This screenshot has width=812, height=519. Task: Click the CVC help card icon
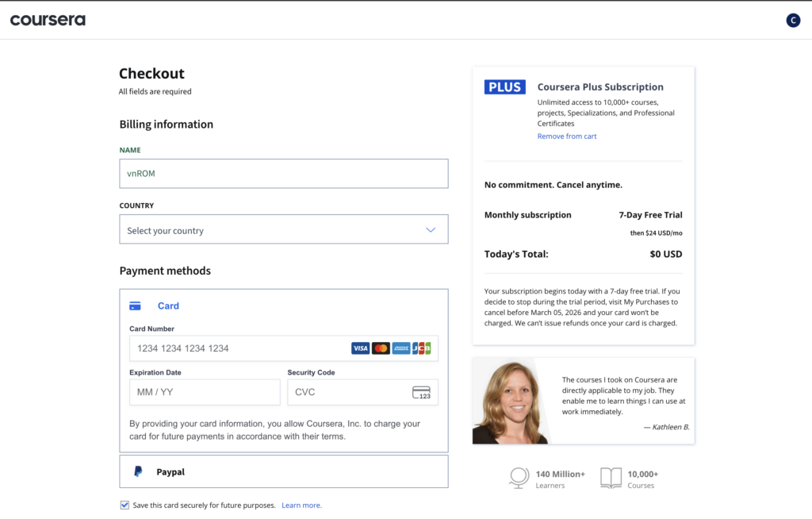point(421,393)
